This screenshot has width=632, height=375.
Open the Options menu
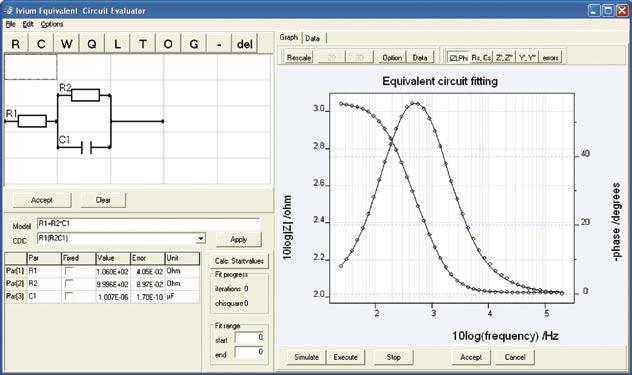tap(52, 24)
